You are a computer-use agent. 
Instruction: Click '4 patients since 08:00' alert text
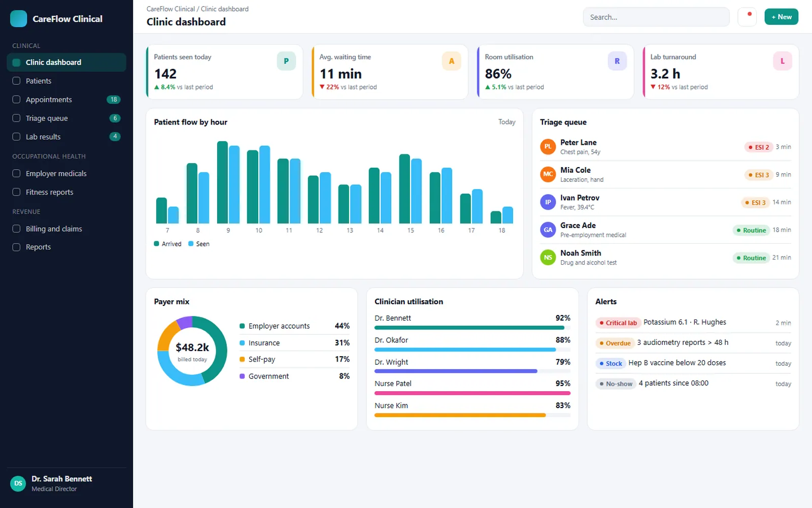tap(673, 383)
